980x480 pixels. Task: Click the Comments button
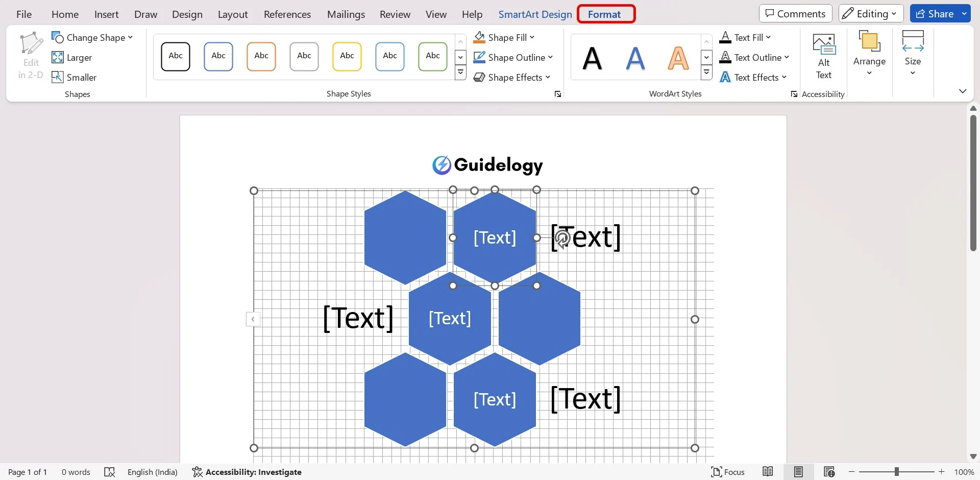click(796, 14)
